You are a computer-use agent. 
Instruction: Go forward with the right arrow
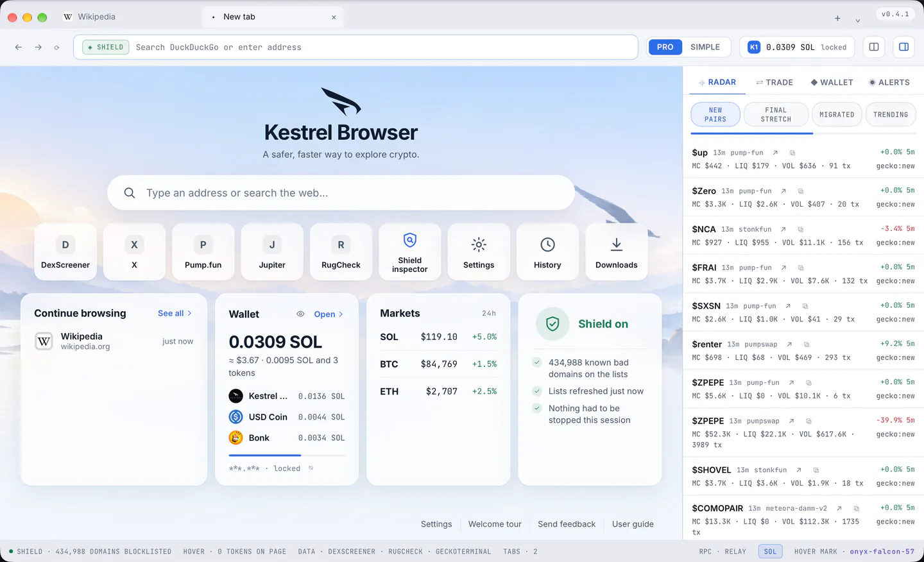[x=38, y=47]
